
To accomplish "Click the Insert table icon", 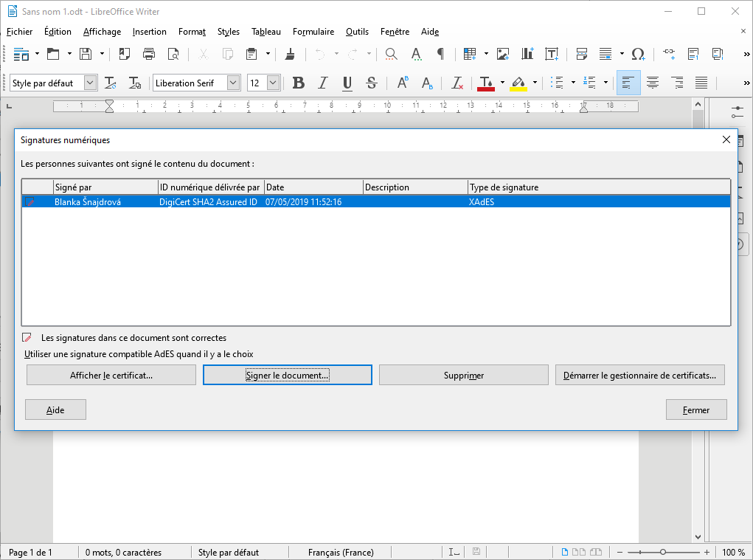I will (x=470, y=54).
